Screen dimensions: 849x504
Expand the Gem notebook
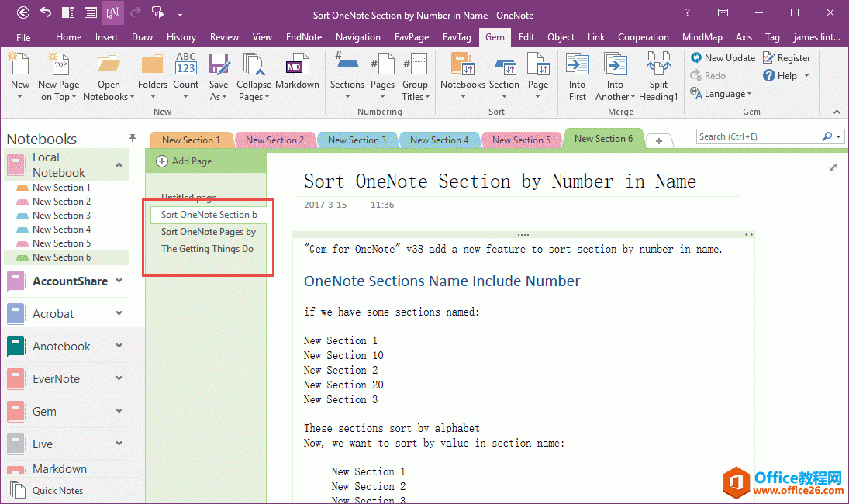click(119, 411)
